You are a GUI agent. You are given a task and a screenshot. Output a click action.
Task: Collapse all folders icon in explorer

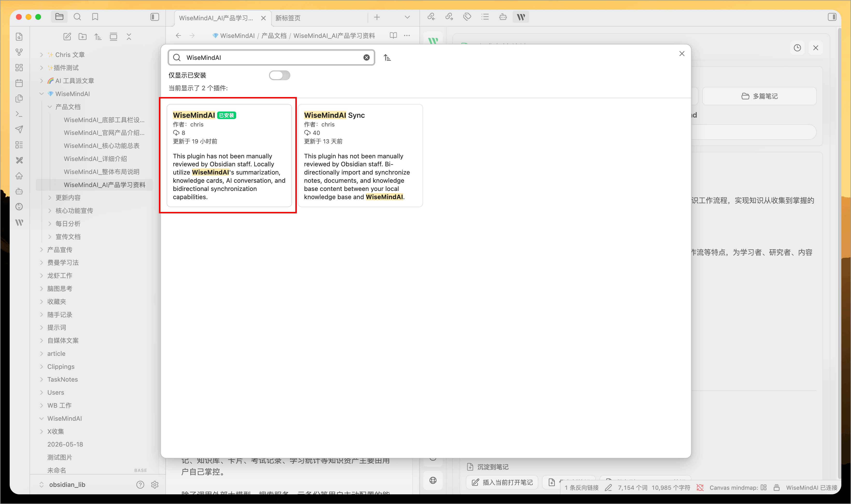point(129,37)
